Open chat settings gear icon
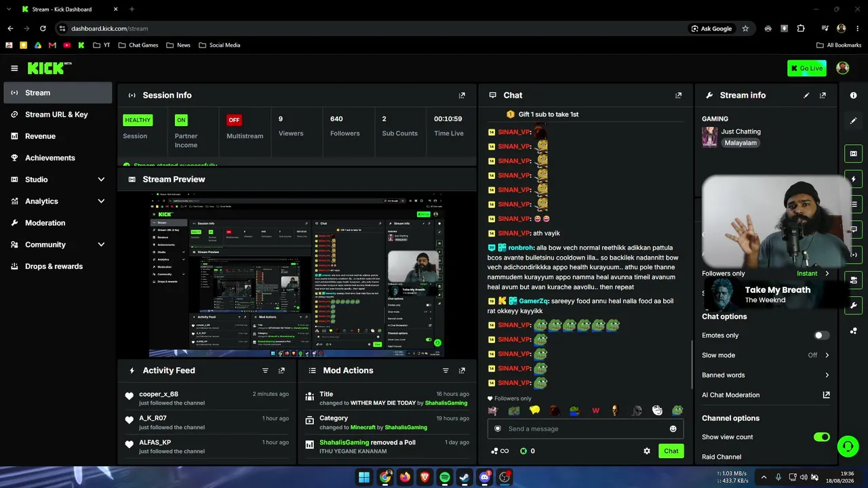Viewport: 868px width, 488px height. tap(647, 451)
